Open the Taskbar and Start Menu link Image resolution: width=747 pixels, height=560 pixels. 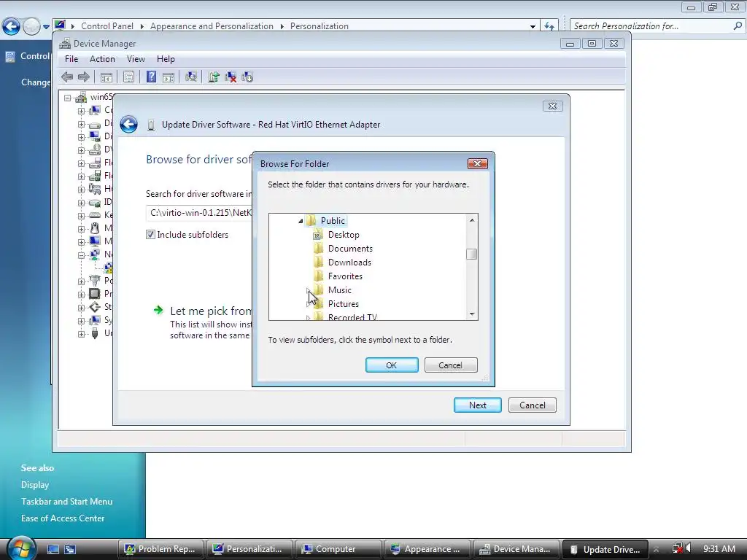click(x=66, y=502)
